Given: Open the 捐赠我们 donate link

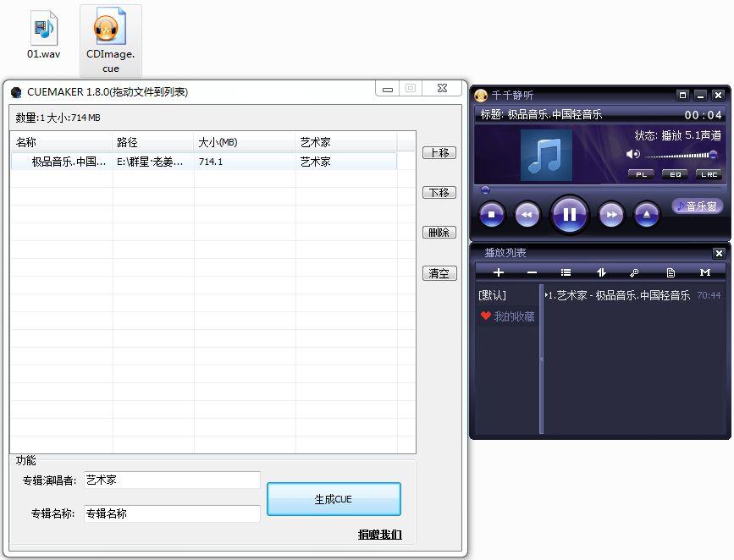Looking at the screenshot, I should coord(379,535).
